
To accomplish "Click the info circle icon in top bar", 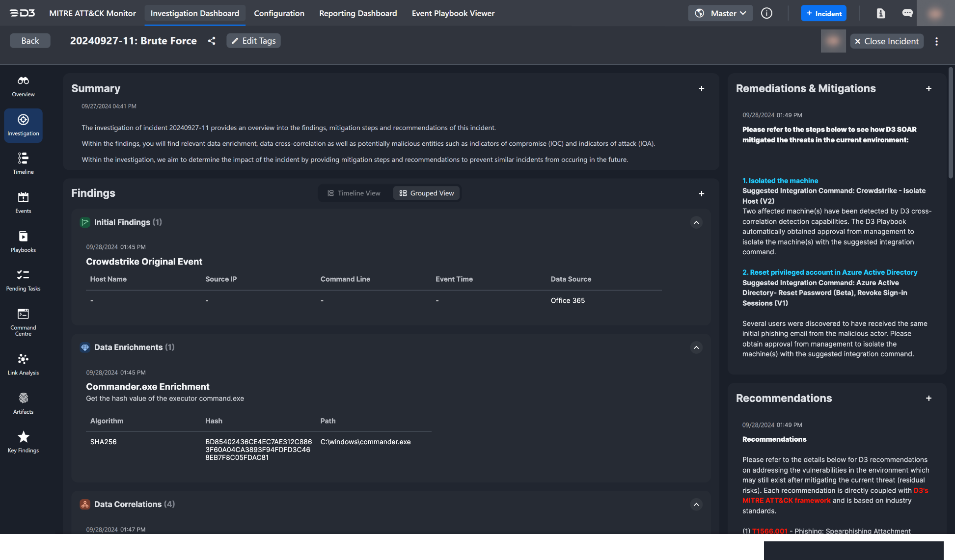I will [766, 13].
